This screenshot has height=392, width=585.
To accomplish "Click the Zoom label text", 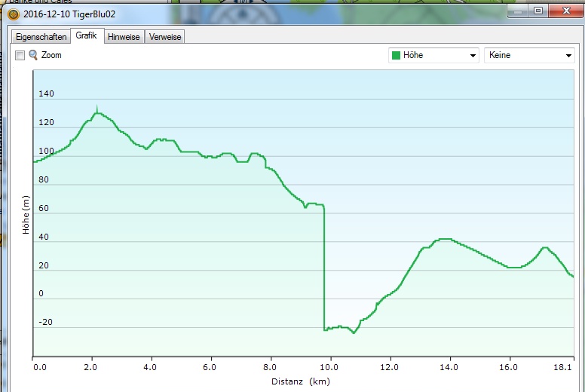I will click(x=51, y=55).
